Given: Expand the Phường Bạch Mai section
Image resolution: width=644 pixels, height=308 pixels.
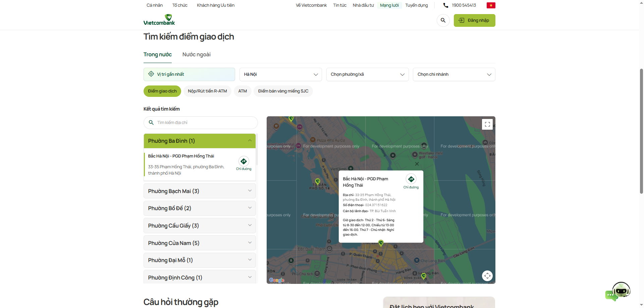Looking at the screenshot, I should pyautogui.click(x=200, y=191).
